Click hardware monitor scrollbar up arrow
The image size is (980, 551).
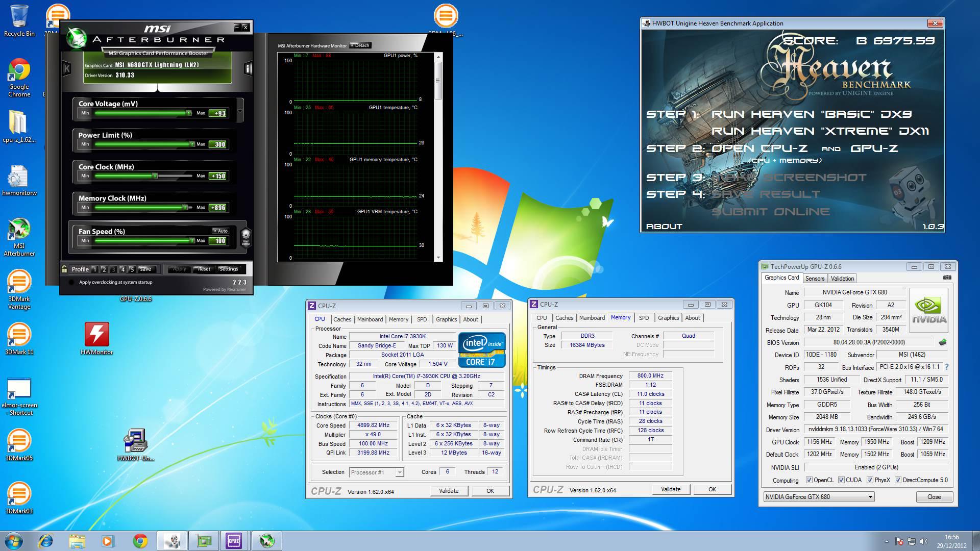(x=438, y=57)
